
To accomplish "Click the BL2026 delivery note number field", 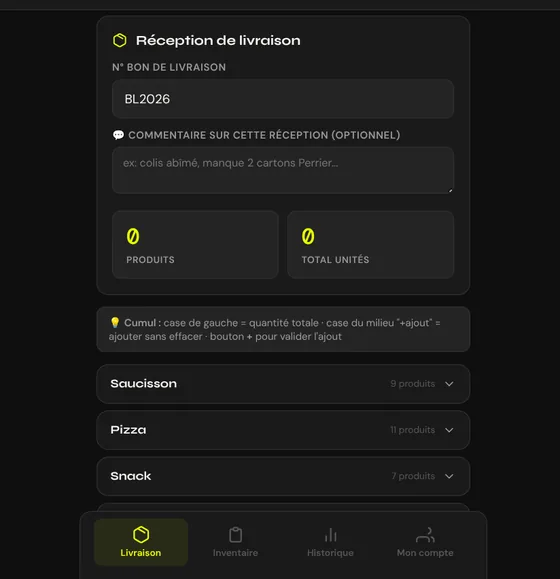I will (x=283, y=99).
